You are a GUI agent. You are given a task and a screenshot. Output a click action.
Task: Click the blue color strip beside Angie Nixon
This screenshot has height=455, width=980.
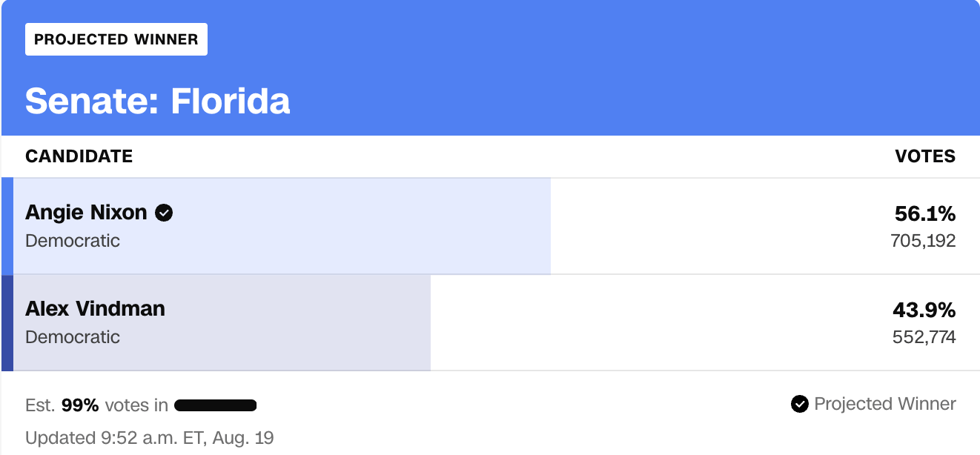pyautogui.click(x=7, y=226)
